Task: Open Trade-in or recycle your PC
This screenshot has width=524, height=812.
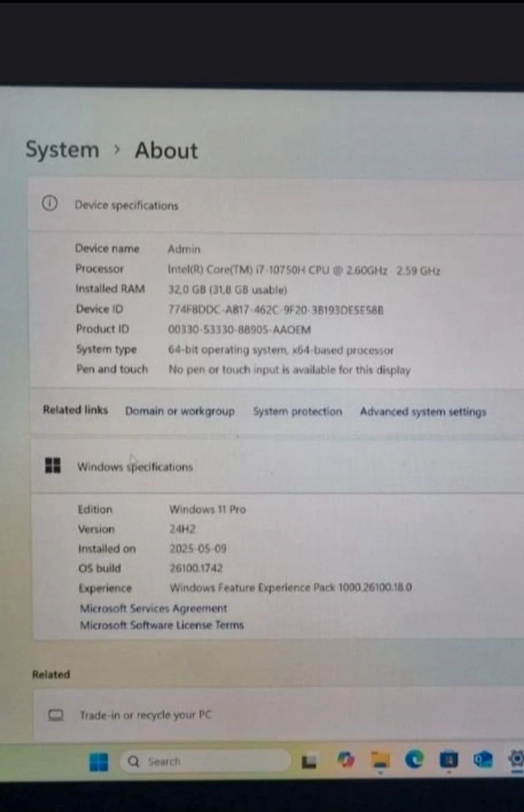Action: click(278, 715)
